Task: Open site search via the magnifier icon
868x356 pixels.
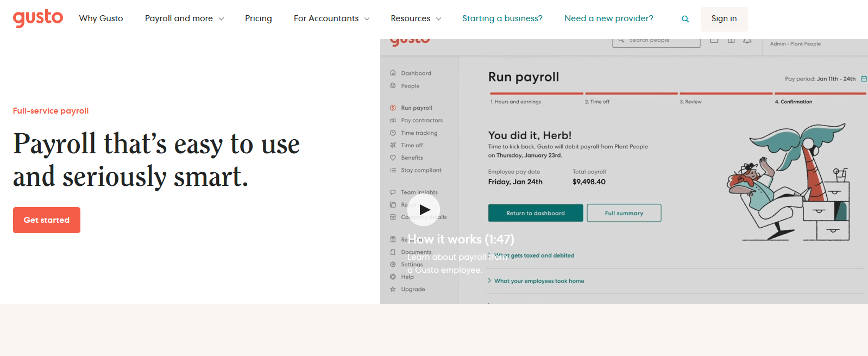Action: pyautogui.click(x=685, y=19)
